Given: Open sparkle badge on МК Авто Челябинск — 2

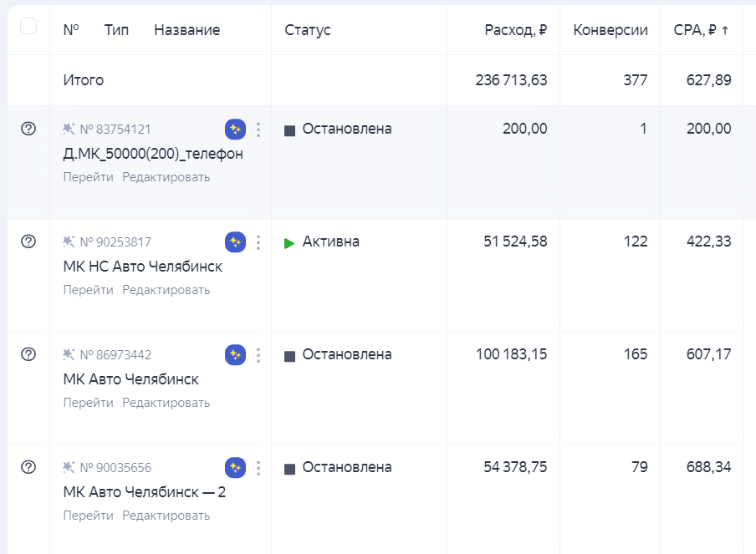Looking at the screenshot, I should point(235,467).
